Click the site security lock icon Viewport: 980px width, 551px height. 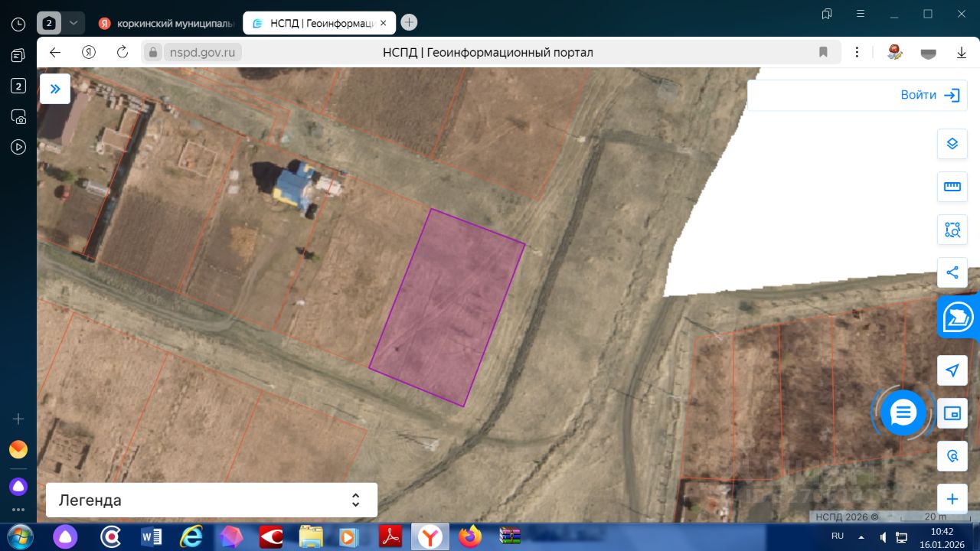(x=153, y=52)
